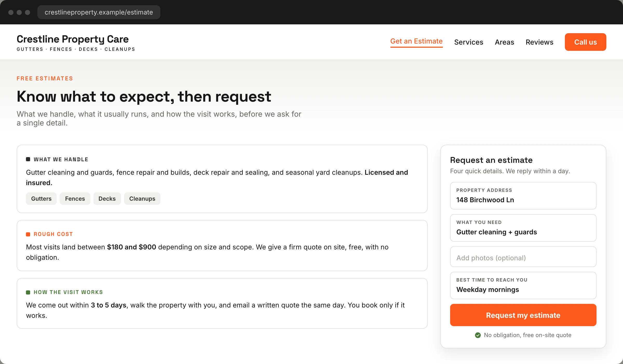
Task: Go to the Services nav item
Action: [469, 42]
